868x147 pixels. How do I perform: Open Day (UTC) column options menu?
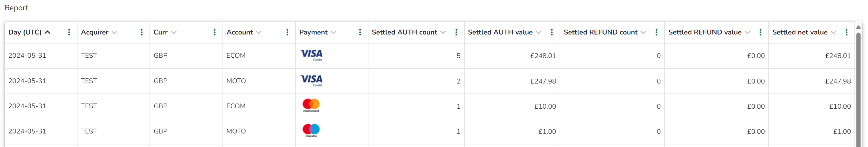(x=69, y=32)
